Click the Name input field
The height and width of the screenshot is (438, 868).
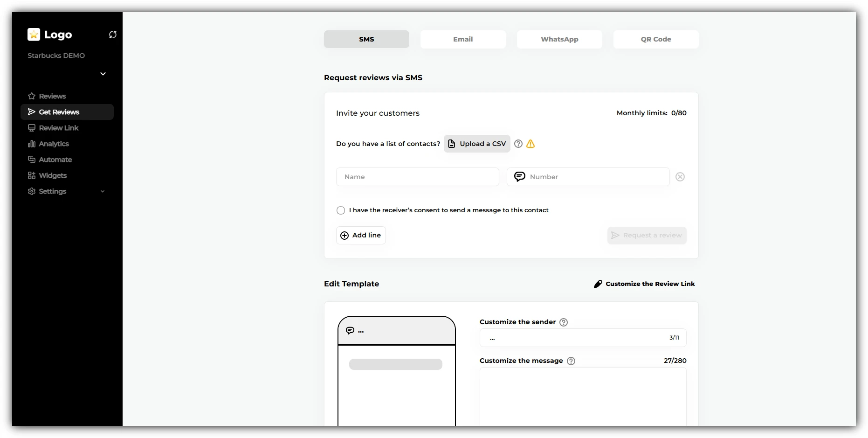(418, 177)
